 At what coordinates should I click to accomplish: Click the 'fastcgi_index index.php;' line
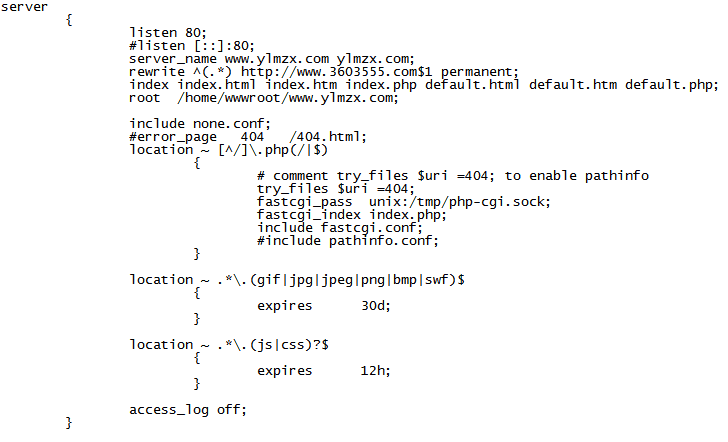tap(350, 215)
